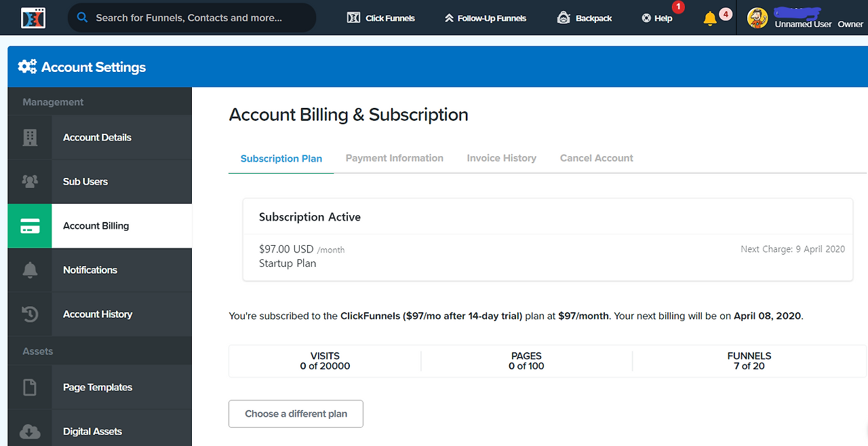Select Sub Users in the sidebar
Viewport: 868px width, 446px height.
100,182
